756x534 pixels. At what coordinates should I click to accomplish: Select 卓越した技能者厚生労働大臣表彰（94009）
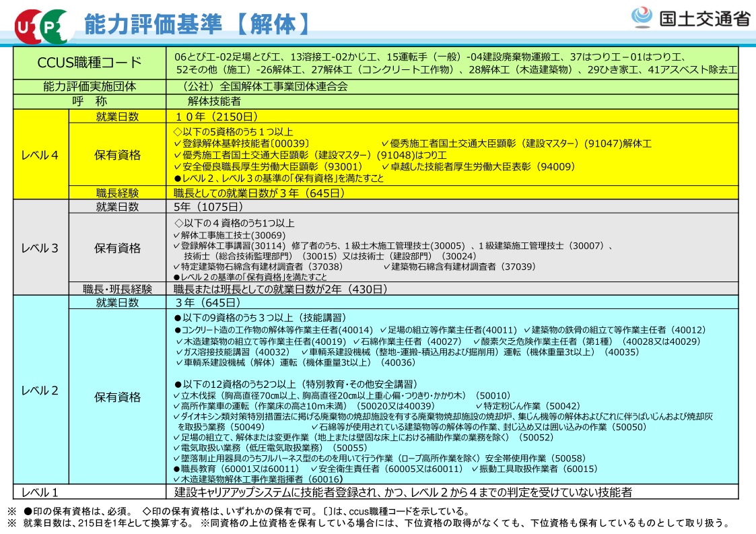(479, 166)
